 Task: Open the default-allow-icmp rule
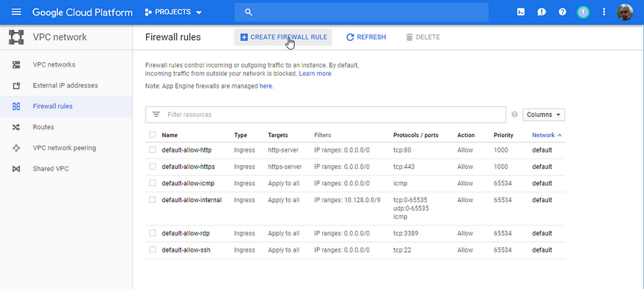coord(188,183)
